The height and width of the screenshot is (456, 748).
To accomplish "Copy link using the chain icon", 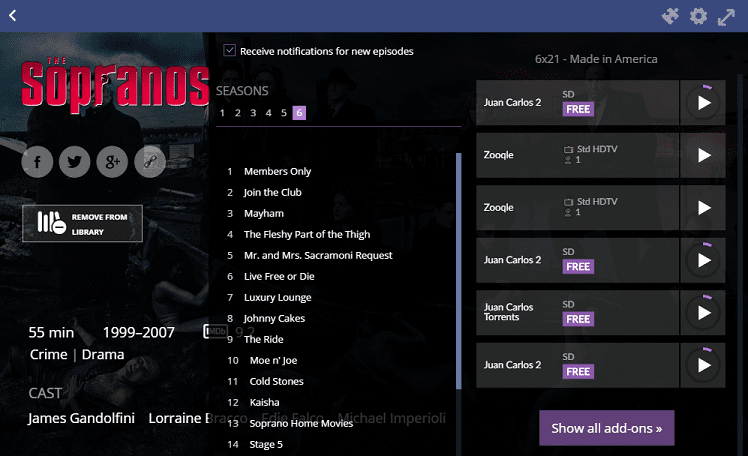I will [150, 162].
